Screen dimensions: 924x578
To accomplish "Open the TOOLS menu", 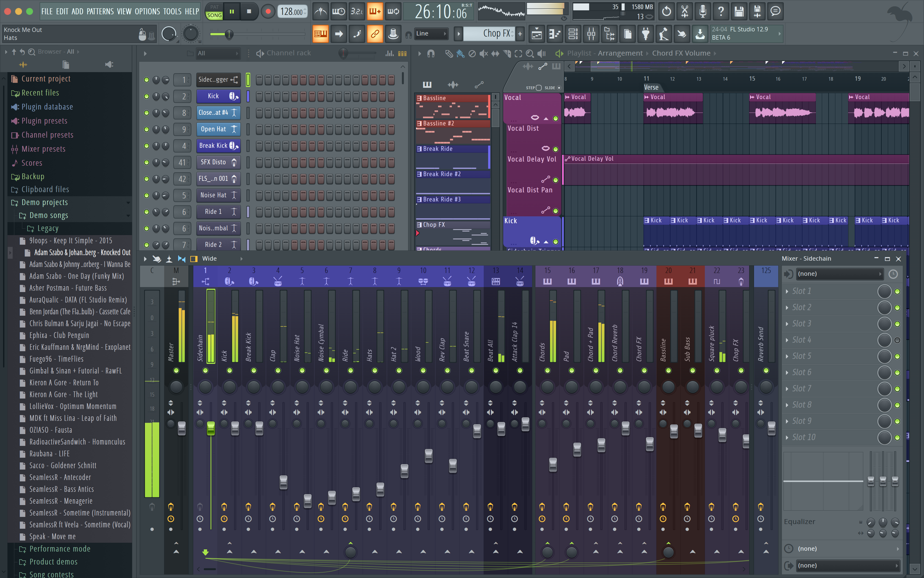I will tap(173, 12).
